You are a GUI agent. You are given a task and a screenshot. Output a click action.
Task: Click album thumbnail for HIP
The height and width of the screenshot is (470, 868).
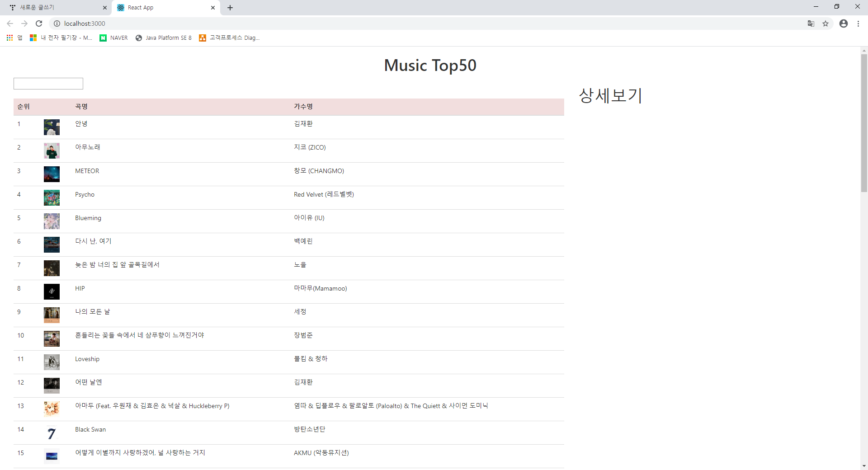click(52, 292)
